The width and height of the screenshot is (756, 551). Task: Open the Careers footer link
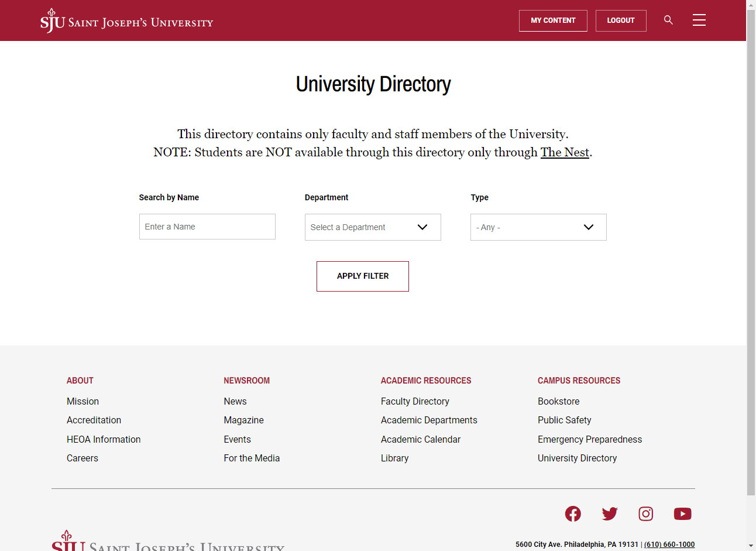pos(83,458)
